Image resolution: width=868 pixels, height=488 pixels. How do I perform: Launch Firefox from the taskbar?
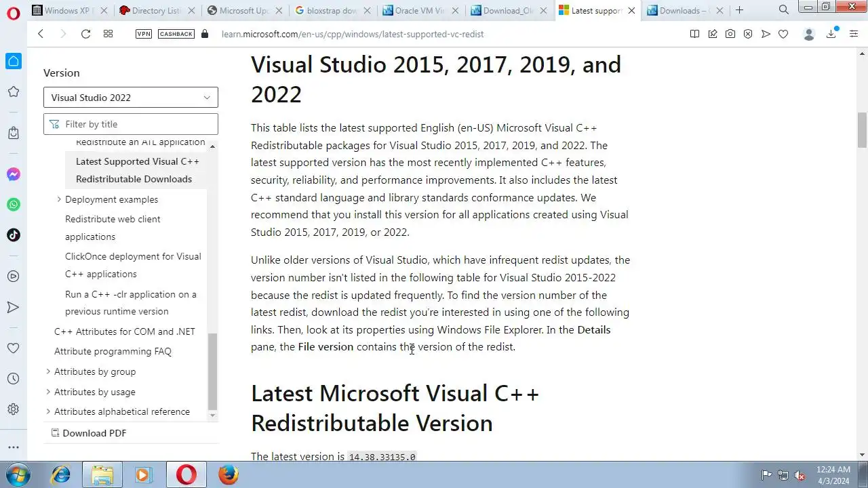tap(228, 474)
